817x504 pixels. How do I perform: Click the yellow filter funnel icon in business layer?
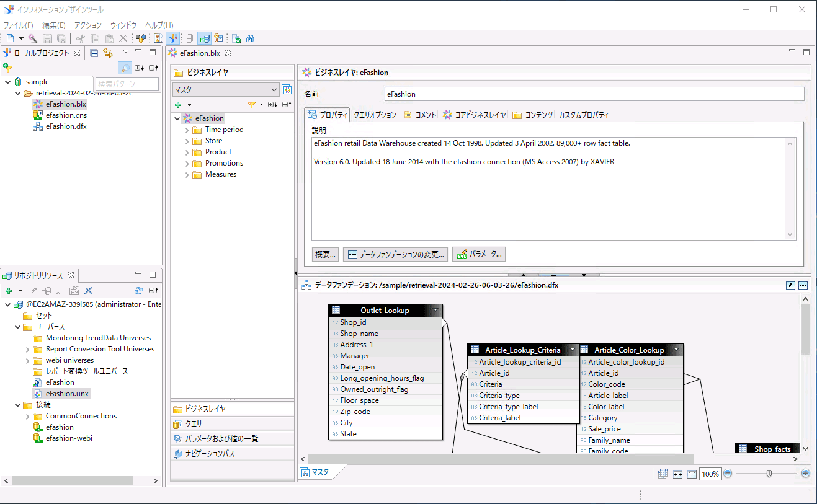pyautogui.click(x=251, y=105)
